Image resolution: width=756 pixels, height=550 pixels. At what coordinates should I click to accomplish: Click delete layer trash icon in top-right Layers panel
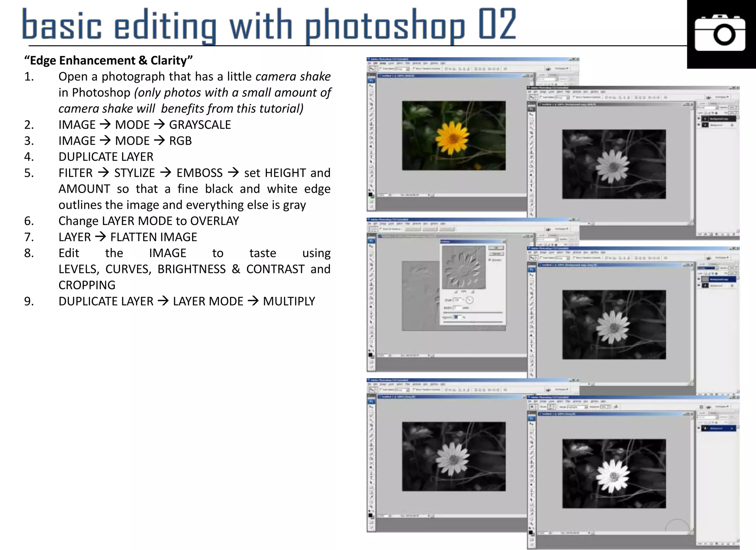pos(733,234)
